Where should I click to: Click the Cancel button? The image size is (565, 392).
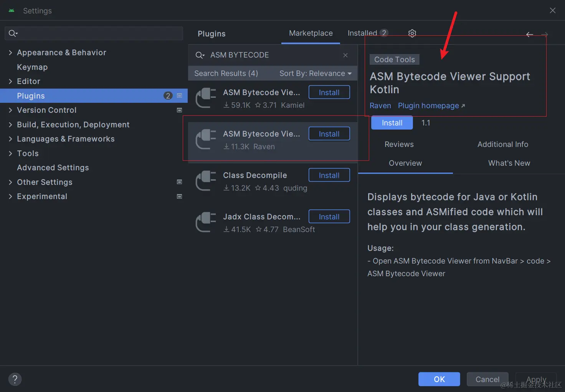(487, 379)
